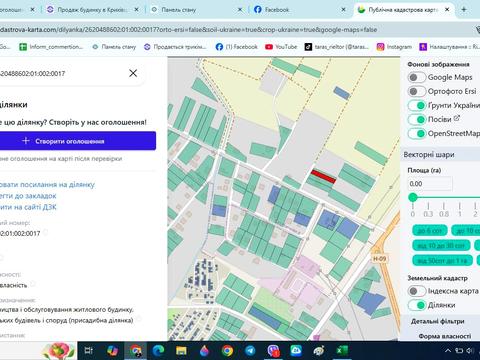Image resolution: width=480 pixels, height=360 pixels.
Task: Select the Публічна кадастрова карта tab
Action: (x=398, y=10)
